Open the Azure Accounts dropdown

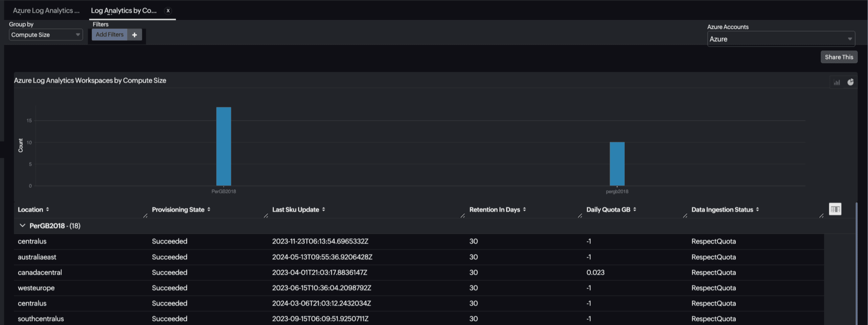(x=781, y=39)
